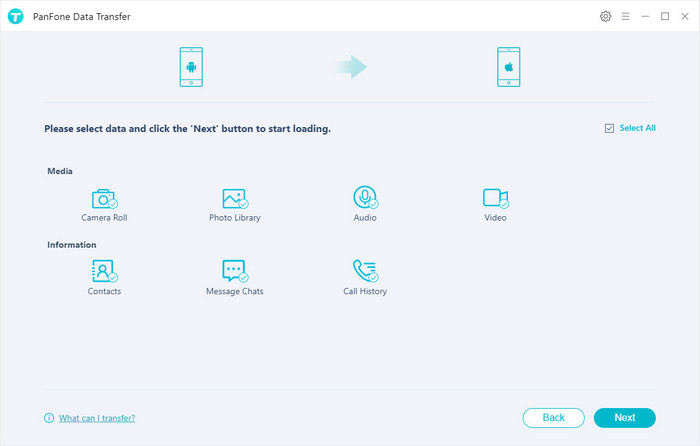Click the Apple target phone icon
Screen dimensions: 700x446
(508, 67)
